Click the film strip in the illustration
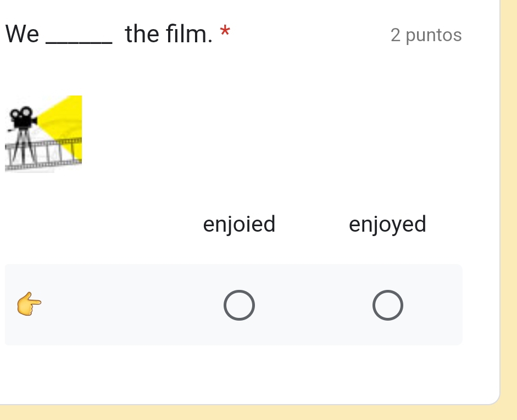 tap(58, 152)
